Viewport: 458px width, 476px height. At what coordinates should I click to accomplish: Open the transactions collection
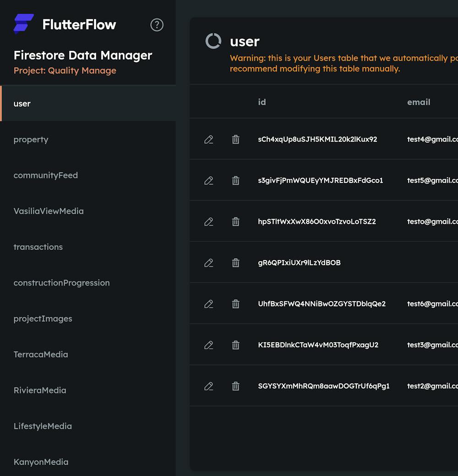(x=88, y=247)
